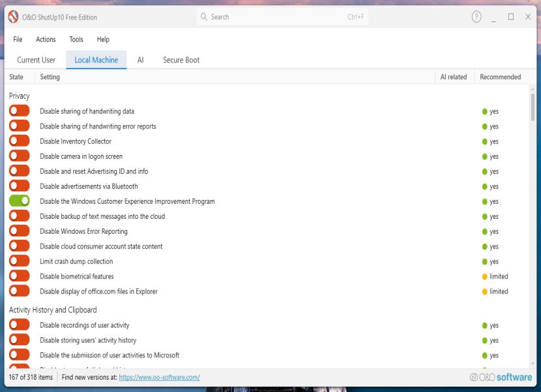
Task: Select the Local Machine tab
Action: (96, 60)
